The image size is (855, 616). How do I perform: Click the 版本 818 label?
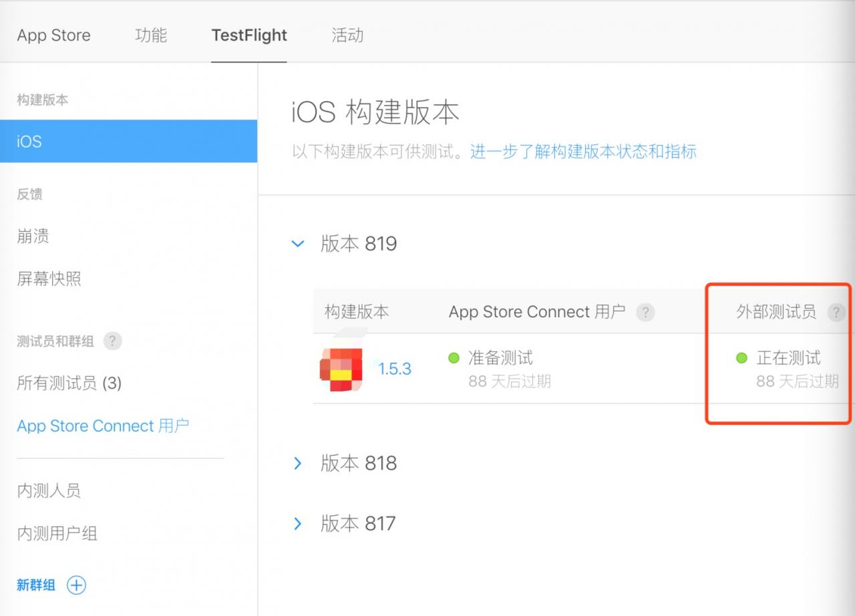359,463
